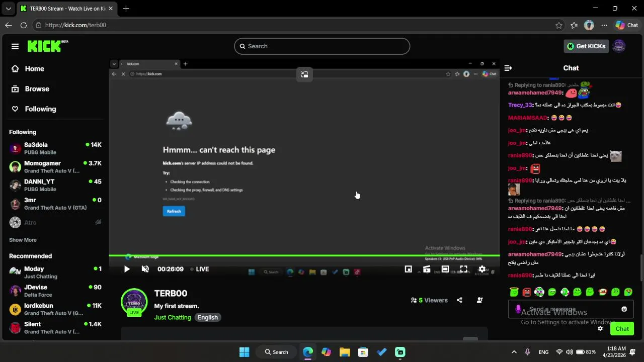This screenshot has width=644, height=362.
Task: Open File Explorer from taskbar
Action: coord(345,352)
